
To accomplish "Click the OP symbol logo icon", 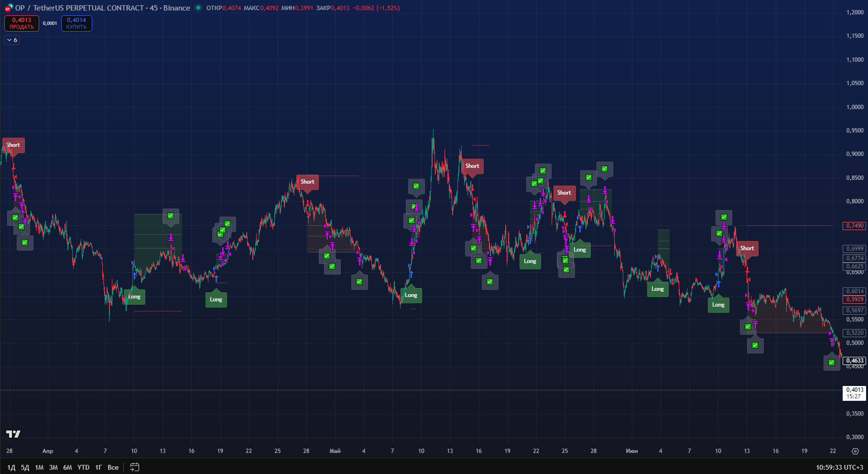I will (x=9, y=8).
